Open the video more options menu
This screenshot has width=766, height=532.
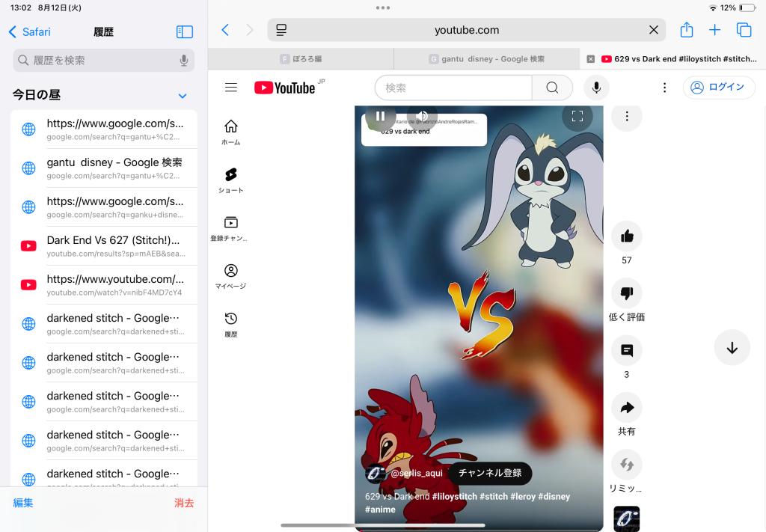click(627, 116)
